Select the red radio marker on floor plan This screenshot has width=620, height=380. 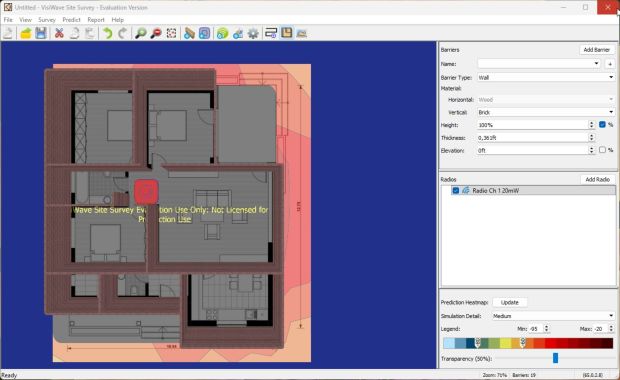pyautogui.click(x=146, y=192)
